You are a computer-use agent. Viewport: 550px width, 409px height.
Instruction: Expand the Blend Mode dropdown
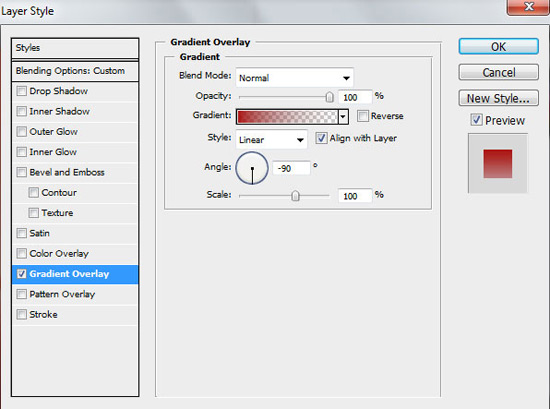pos(295,78)
